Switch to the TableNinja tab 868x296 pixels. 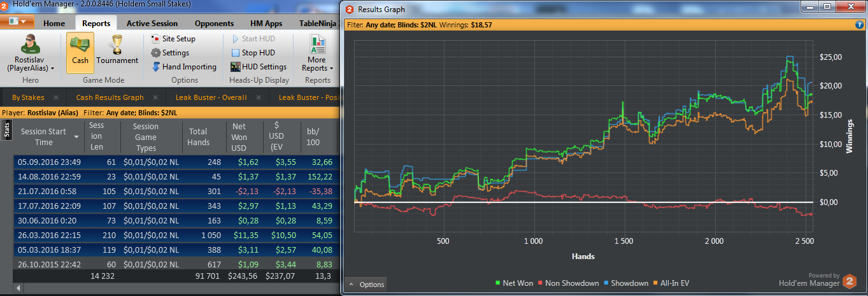click(318, 23)
